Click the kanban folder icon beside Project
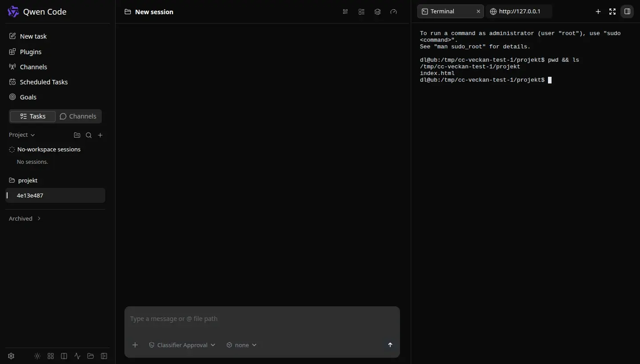640x364 pixels. (77, 135)
